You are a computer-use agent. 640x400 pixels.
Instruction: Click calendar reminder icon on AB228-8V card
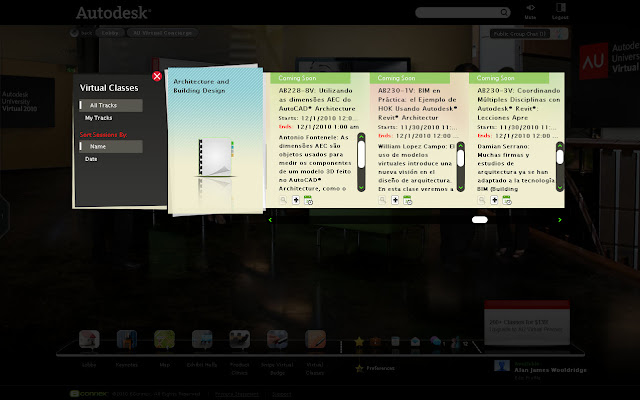pos(308,200)
